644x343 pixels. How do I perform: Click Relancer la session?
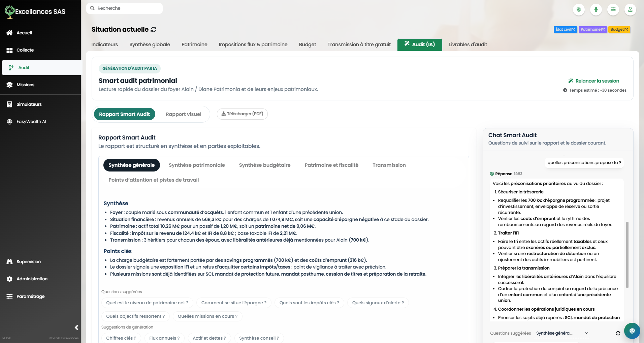pos(593,81)
